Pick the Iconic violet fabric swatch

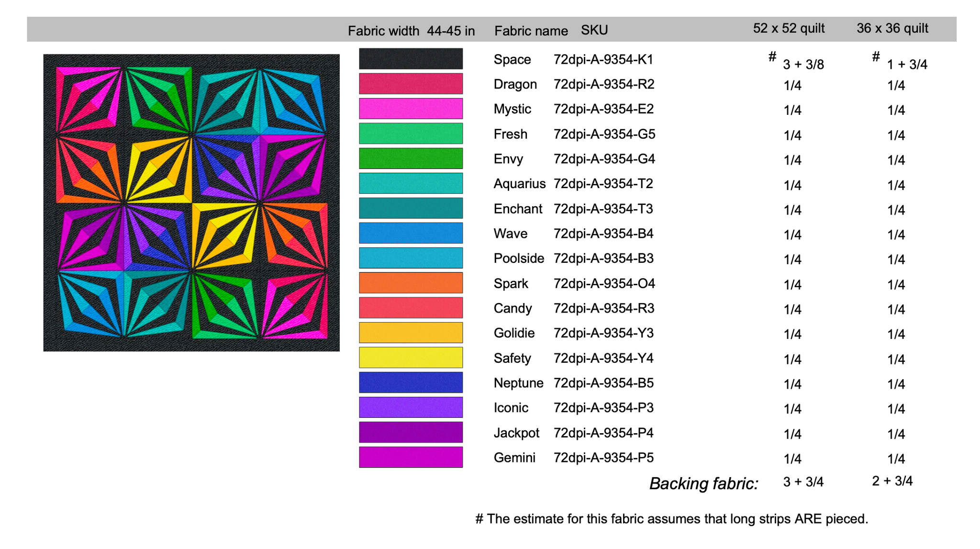[411, 407]
